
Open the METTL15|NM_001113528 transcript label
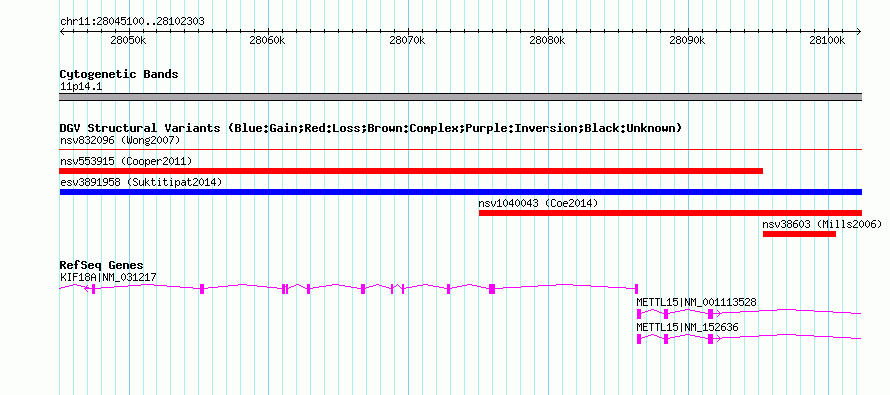[x=696, y=302]
